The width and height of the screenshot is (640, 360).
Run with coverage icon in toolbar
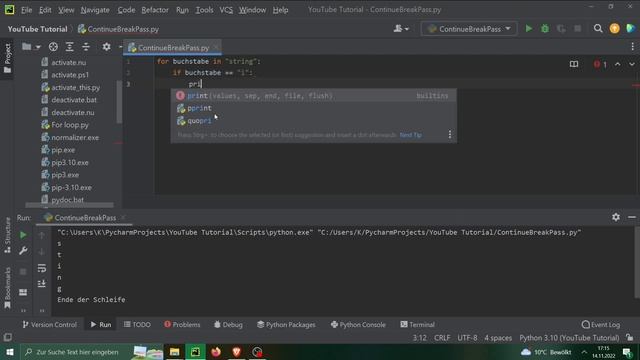[561, 29]
